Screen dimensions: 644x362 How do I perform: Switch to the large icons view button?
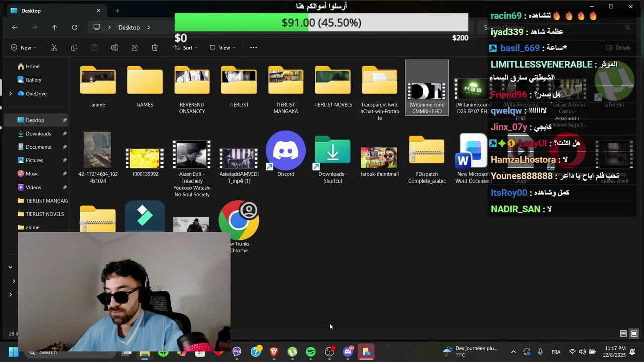(634, 334)
